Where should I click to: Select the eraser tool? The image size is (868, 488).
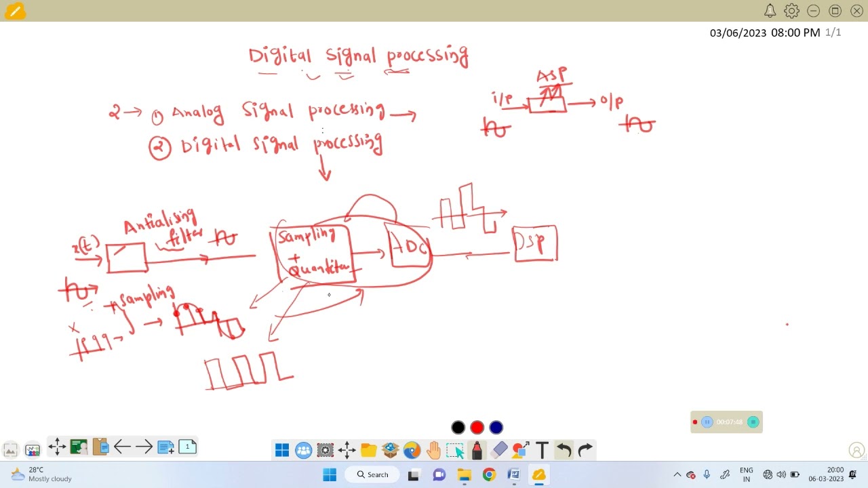498,450
